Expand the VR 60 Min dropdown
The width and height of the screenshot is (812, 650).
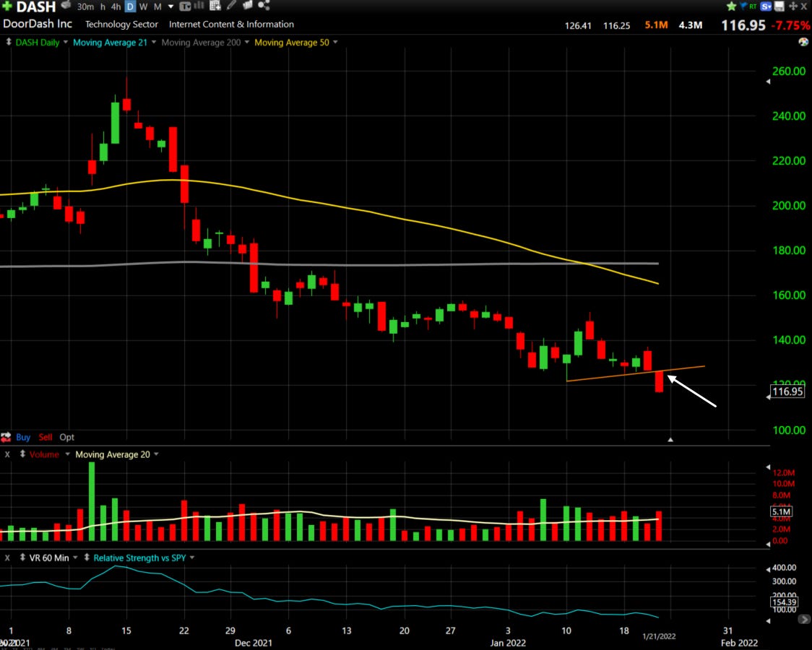point(75,558)
